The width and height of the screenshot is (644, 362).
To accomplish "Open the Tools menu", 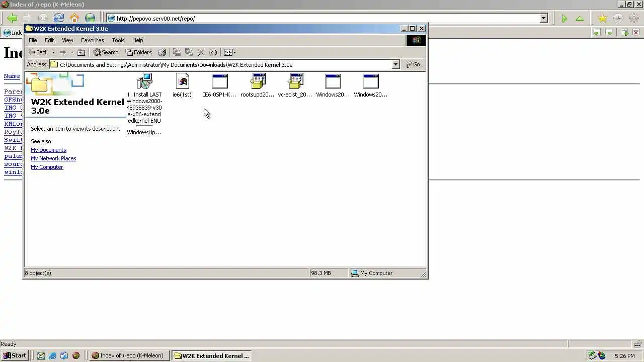I will coord(118,40).
